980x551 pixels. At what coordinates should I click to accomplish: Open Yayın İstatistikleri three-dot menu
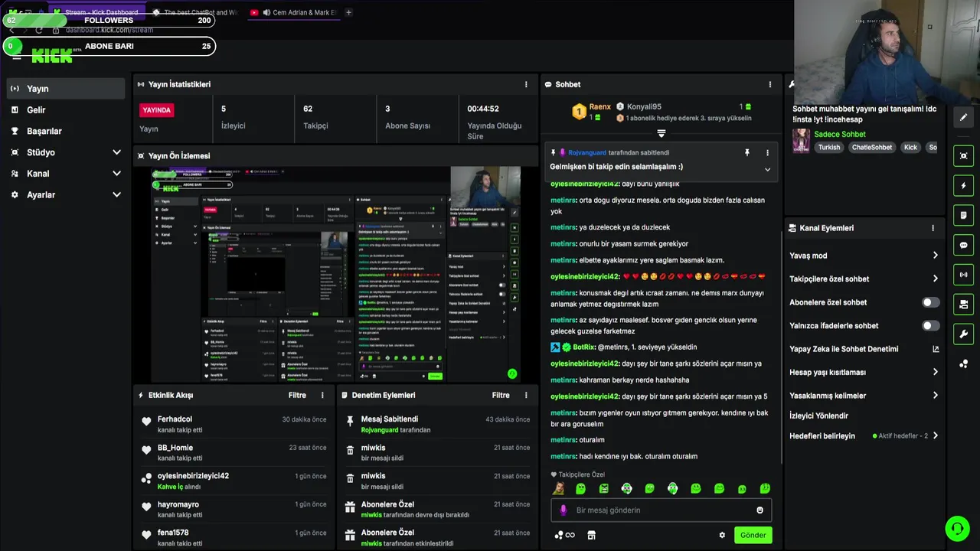[526, 84]
